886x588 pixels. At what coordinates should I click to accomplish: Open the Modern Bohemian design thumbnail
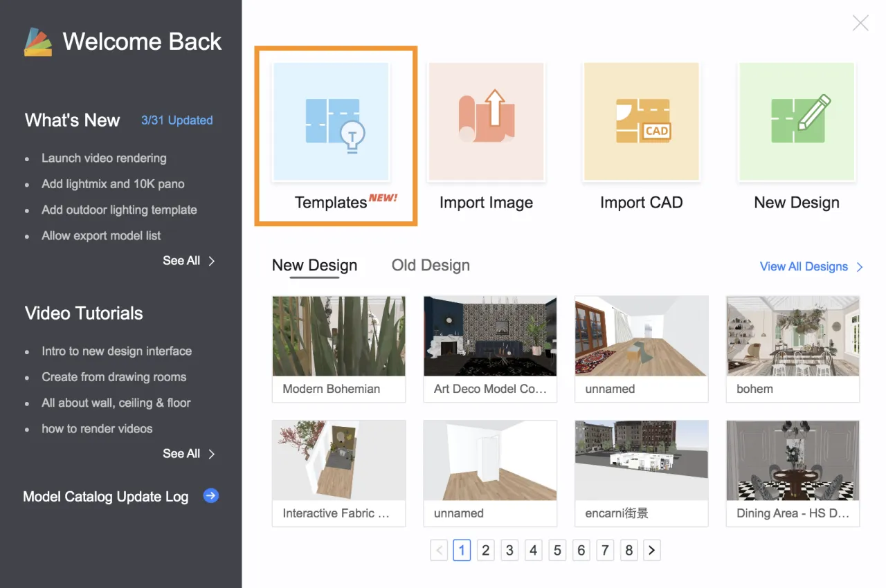(x=338, y=337)
